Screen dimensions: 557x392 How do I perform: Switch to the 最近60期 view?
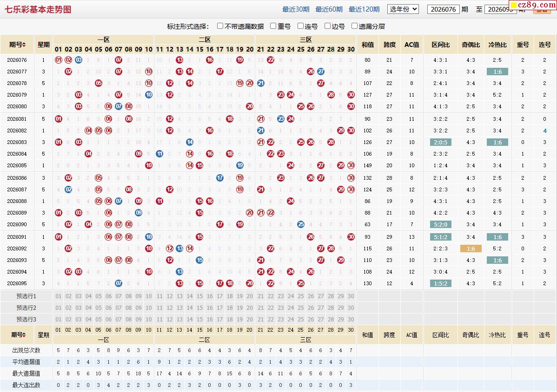coord(329,10)
